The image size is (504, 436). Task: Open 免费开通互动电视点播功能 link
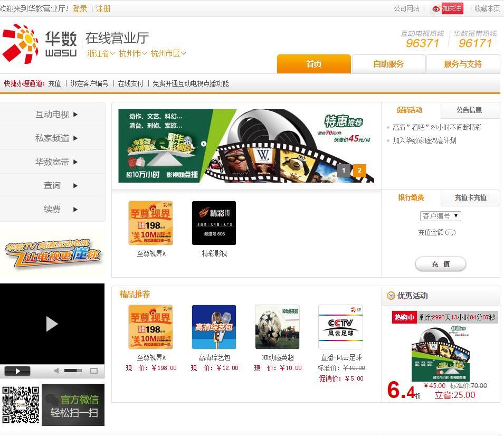191,83
